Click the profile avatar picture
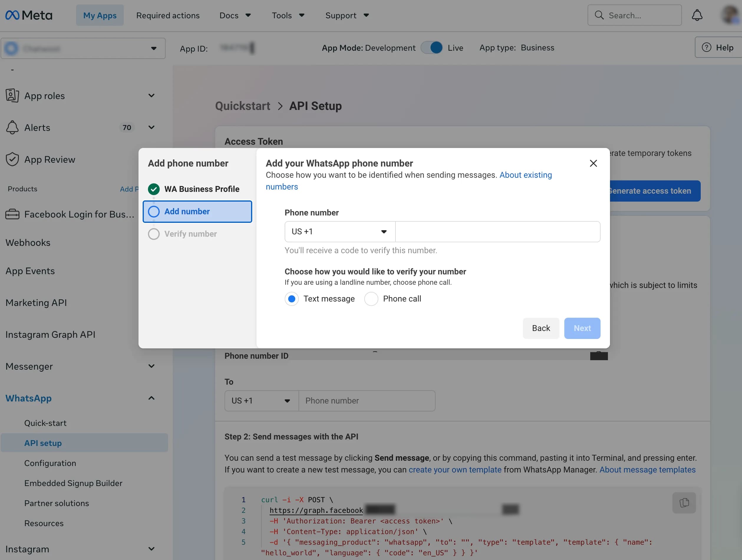This screenshot has width=742, height=560. click(x=731, y=15)
